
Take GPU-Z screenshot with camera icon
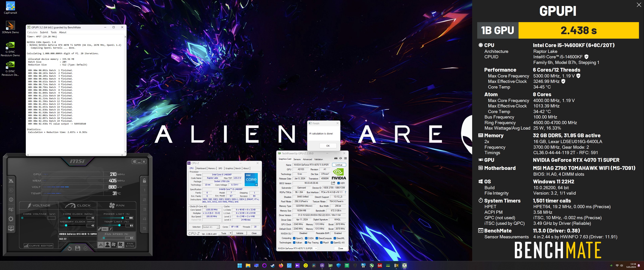[336, 158]
